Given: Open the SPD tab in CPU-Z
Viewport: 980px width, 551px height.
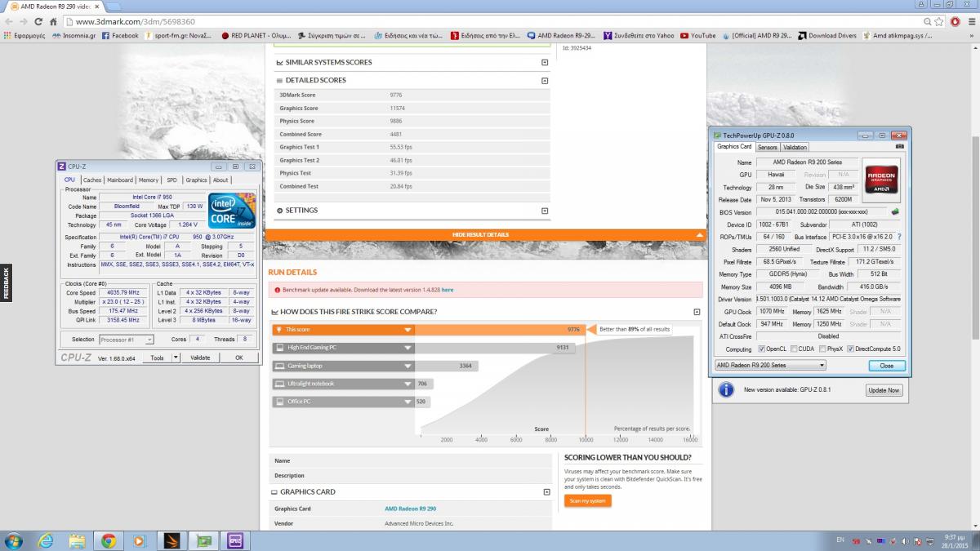Looking at the screenshot, I should click(x=171, y=180).
